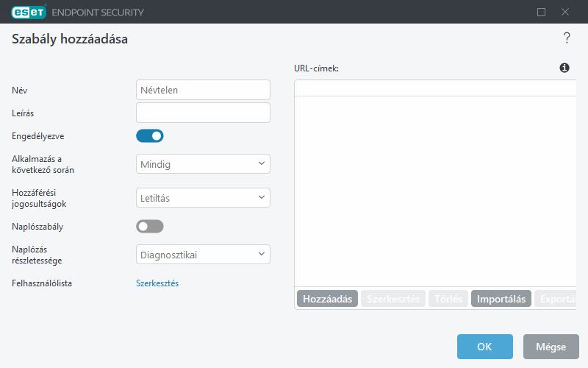Enable the Naplószabály switch
The width and height of the screenshot is (588, 368).
[x=150, y=227]
